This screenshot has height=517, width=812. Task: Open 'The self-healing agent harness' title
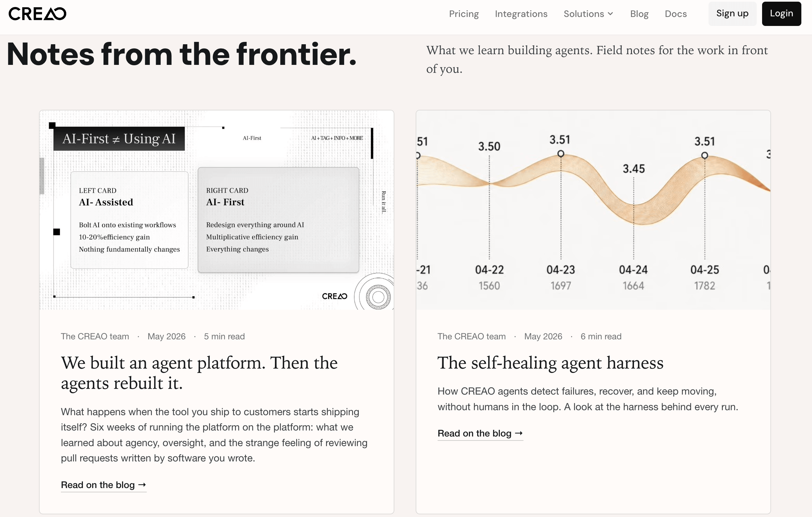(x=550, y=363)
